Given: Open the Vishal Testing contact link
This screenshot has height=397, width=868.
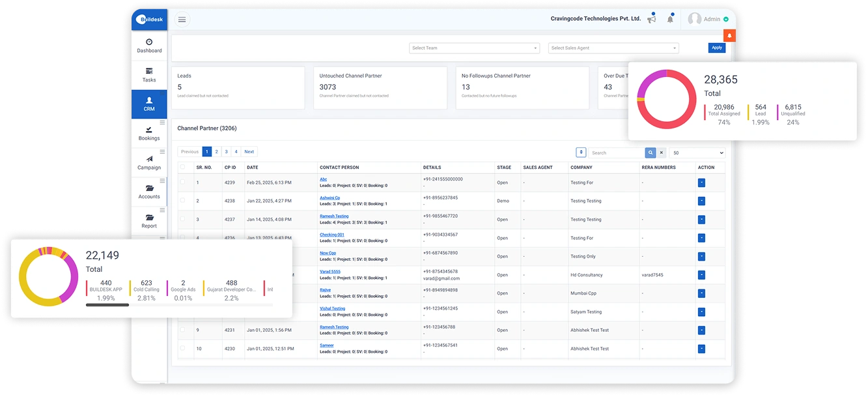Looking at the screenshot, I should point(333,308).
